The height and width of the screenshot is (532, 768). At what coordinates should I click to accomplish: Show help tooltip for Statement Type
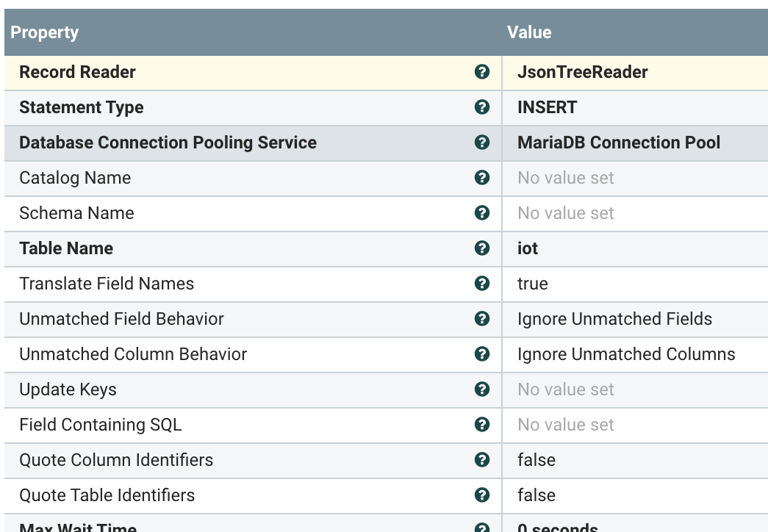(x=482, y=107)
